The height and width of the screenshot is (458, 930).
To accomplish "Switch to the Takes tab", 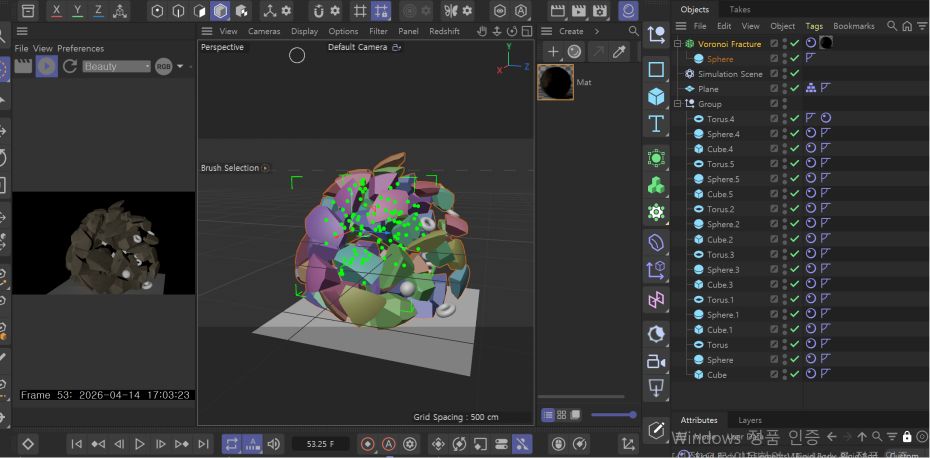I will point(740,9).
